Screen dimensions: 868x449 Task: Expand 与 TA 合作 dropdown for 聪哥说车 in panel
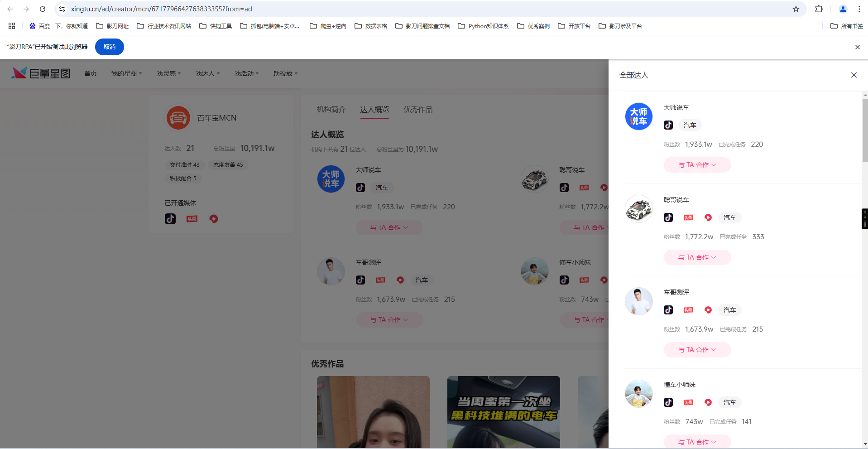(x=697, y=257)
